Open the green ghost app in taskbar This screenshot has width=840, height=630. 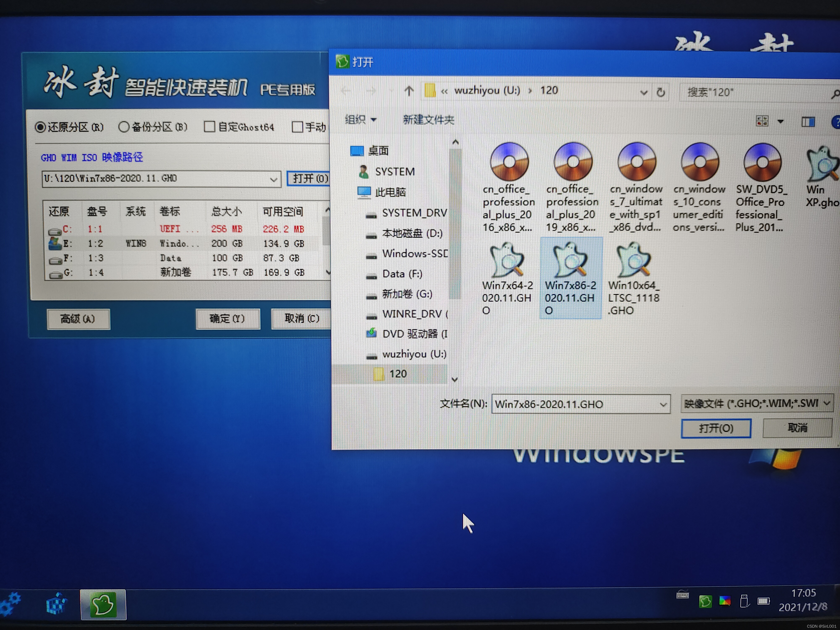pyautogui.click(x=103, y=604)
